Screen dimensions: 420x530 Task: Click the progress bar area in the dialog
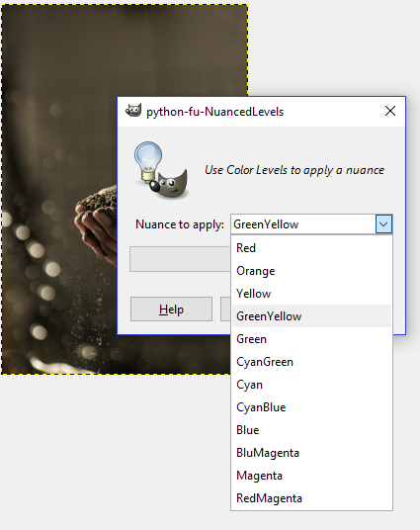[180, 259]
